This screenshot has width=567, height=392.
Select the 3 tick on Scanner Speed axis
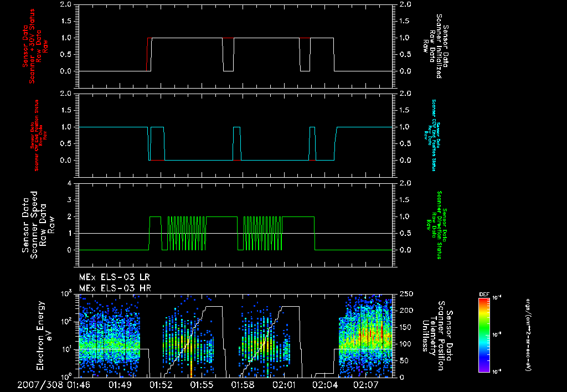point(69,200)
